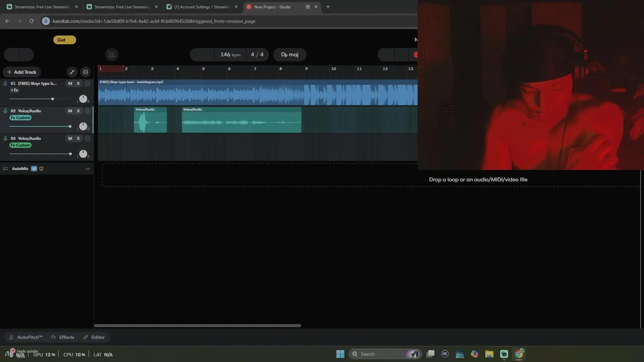Open the AutoPitch panel tab
The width and height of the screenshot is (644, 362).
26,337
